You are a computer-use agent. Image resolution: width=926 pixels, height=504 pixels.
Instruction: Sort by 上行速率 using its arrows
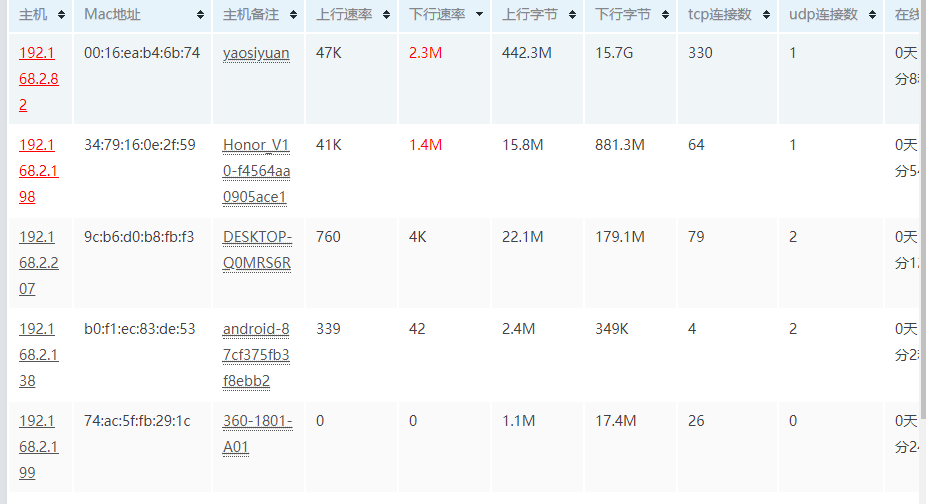pos(386,15)
